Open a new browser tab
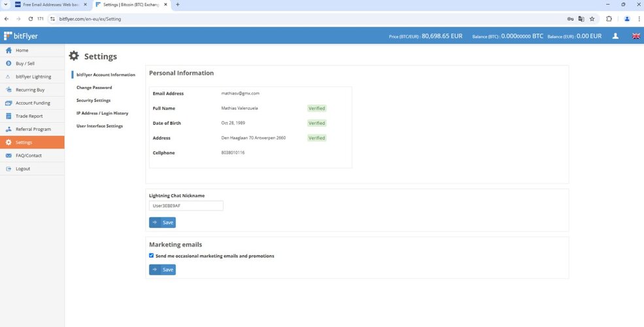644x327 pixels. tap(177, 5)
